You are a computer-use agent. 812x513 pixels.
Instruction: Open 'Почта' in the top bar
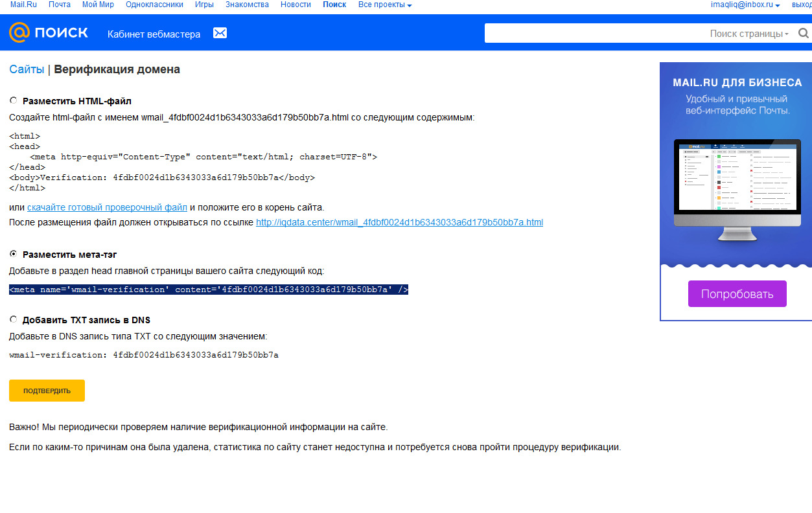tap(60, 5)
